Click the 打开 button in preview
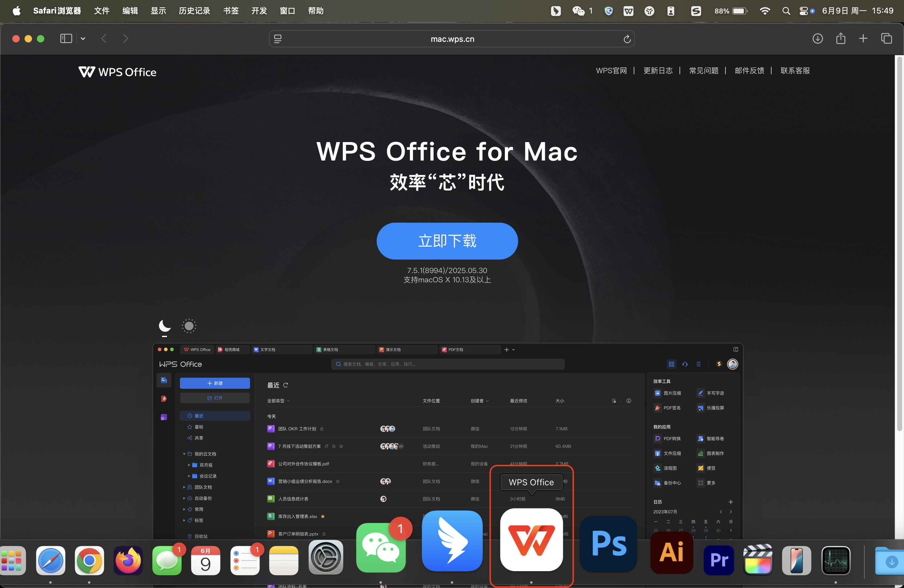 pos(215,398)
